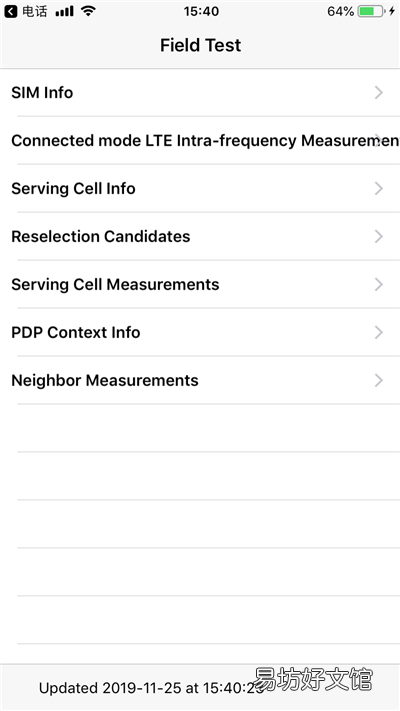Tap the battery indicator icon
This screenshot has height=711, width=400.
[x=372, y=11]
